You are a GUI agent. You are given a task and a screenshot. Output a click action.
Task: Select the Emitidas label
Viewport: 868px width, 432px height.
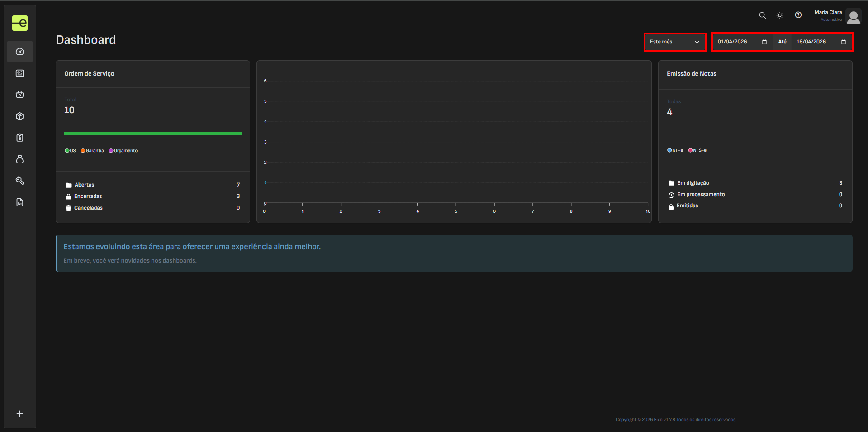point(688,206)
